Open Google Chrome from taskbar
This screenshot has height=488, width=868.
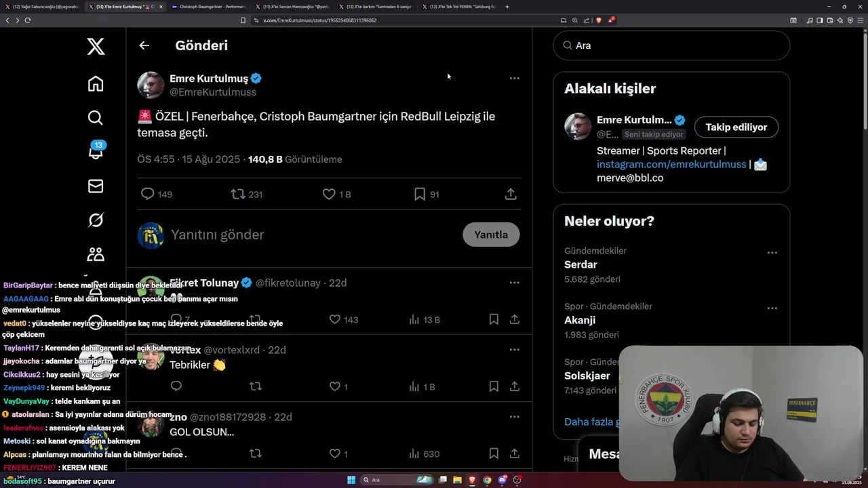coord(487,480)
